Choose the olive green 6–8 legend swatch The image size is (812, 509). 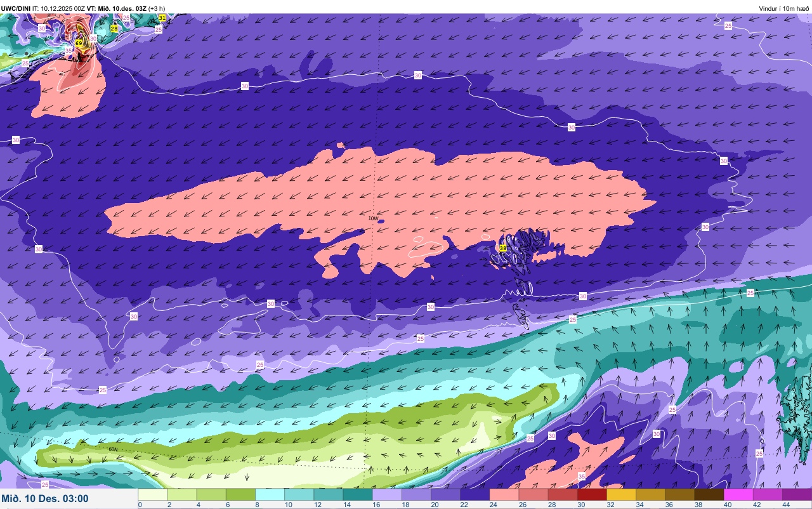[240, 494]
